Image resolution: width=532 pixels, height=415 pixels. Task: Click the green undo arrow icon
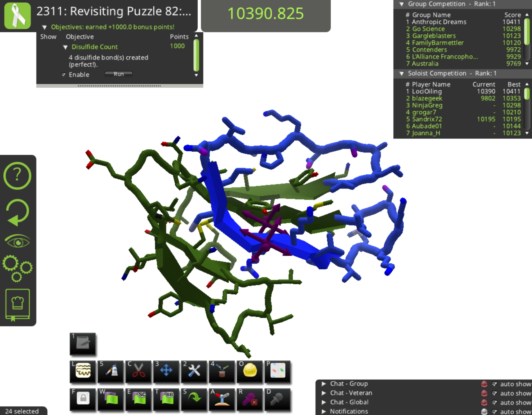17,212
